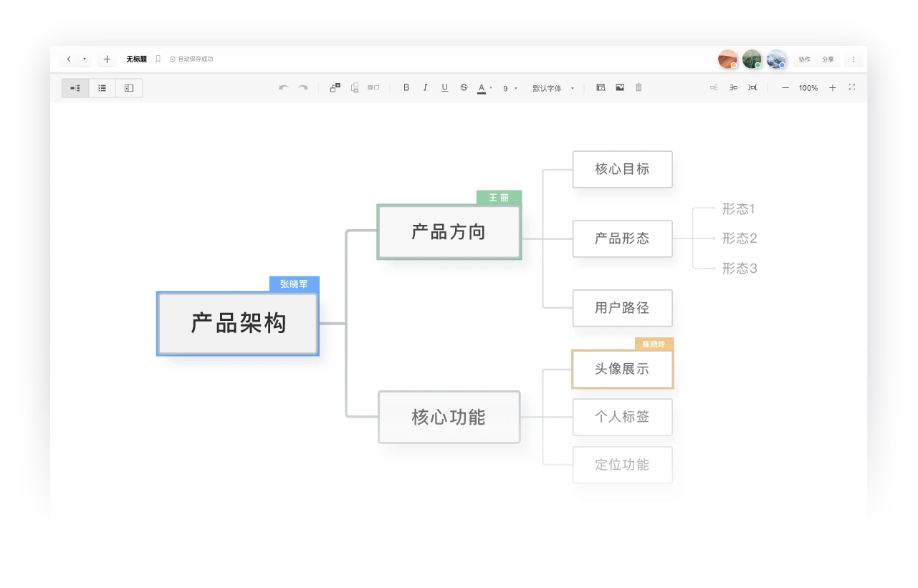Open the 默认字体 font dropdown
The image size is (918, 588).
[553, 88]
